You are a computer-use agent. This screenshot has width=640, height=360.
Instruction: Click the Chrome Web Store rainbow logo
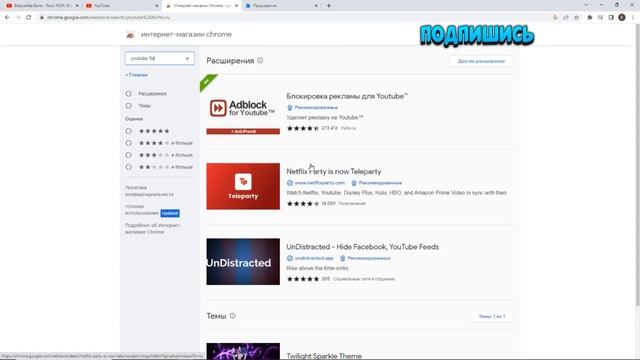[x=130, y=35]
